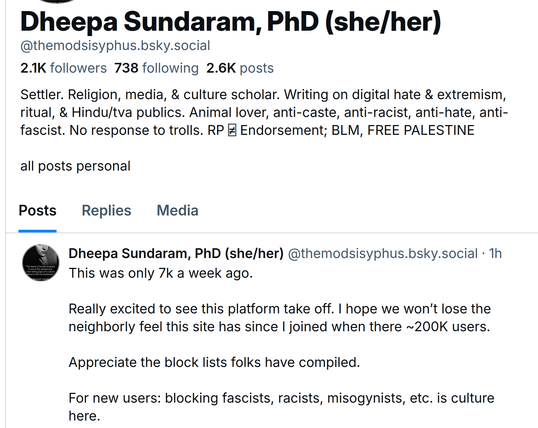
Task: Open the post's 1h timestamp link
Action: tap(495, 254)
